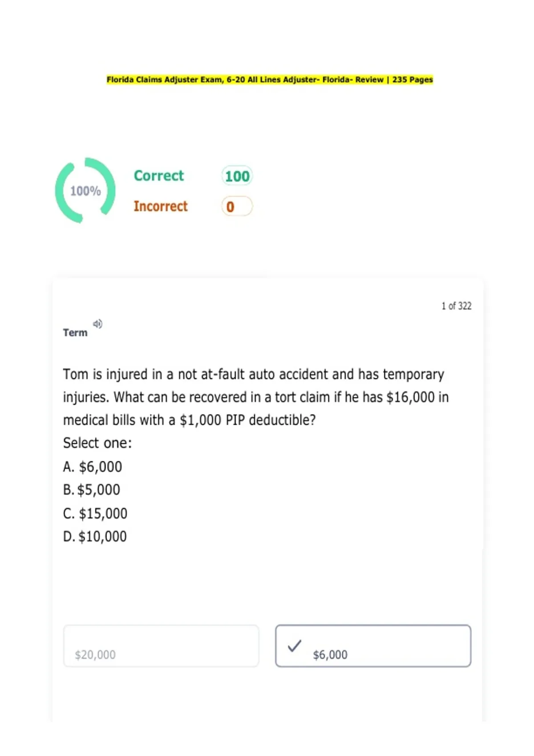
Task: Click the 235 Pages text in title
Action: tap(413, 80)
